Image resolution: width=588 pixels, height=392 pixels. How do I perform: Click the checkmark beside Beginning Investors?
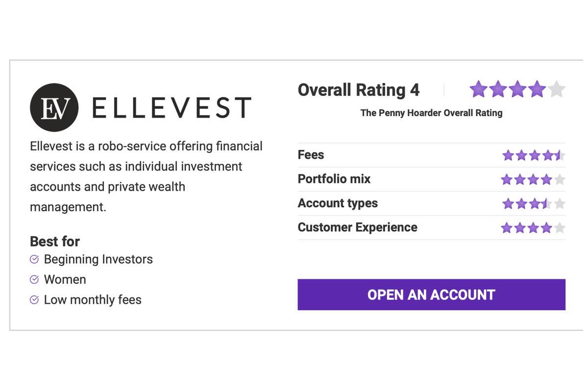pos(34,259)
